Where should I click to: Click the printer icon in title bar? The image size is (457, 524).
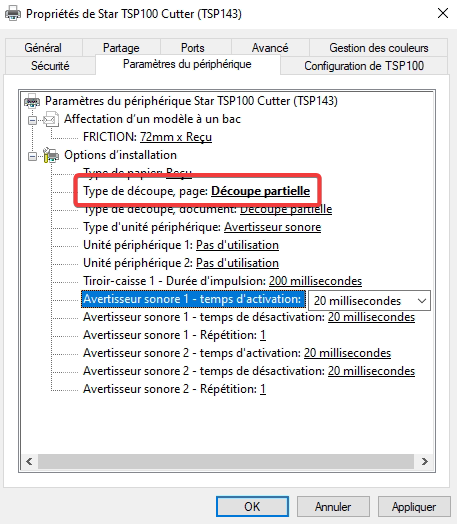(13, 14)
